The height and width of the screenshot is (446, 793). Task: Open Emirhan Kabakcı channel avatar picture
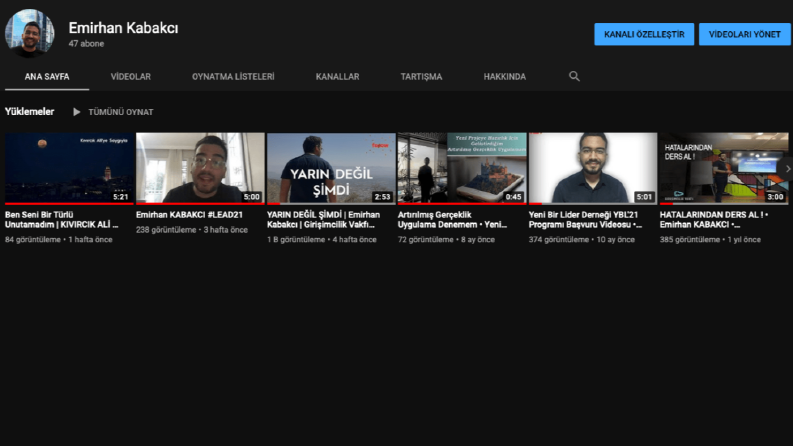point(29,33)
